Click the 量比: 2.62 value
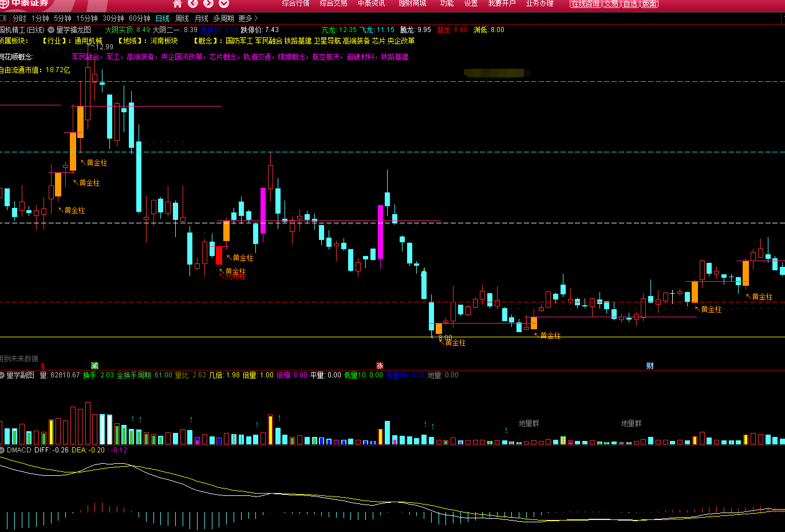The width and height of the screenshot is (785, 532). (x=190, y=375)
